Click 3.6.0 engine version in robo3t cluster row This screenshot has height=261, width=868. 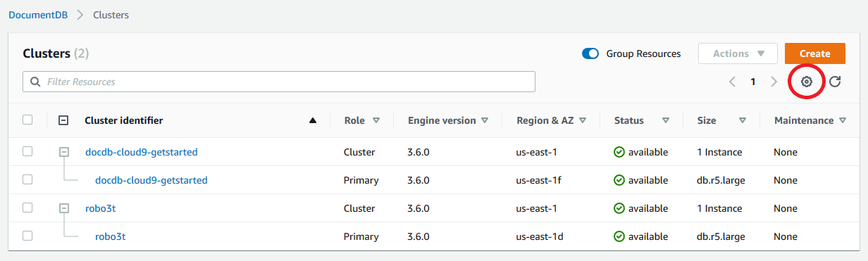pos(418,208)
